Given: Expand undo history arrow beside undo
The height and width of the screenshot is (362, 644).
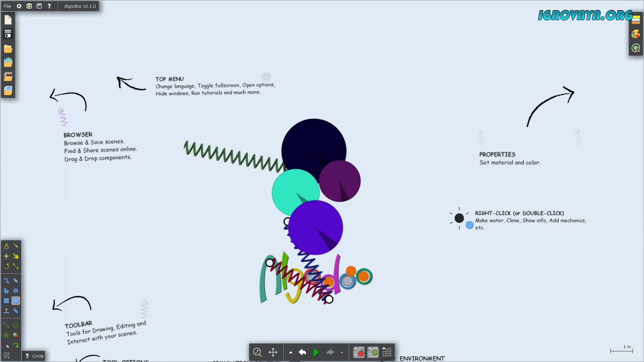Looking at the screenshot, I should 291,353.
